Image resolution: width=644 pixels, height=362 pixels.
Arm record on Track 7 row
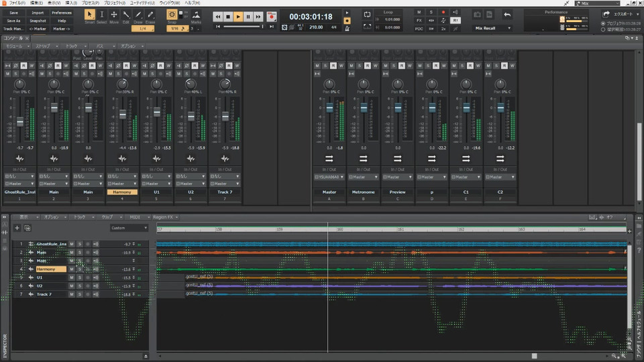coord(87,294)
